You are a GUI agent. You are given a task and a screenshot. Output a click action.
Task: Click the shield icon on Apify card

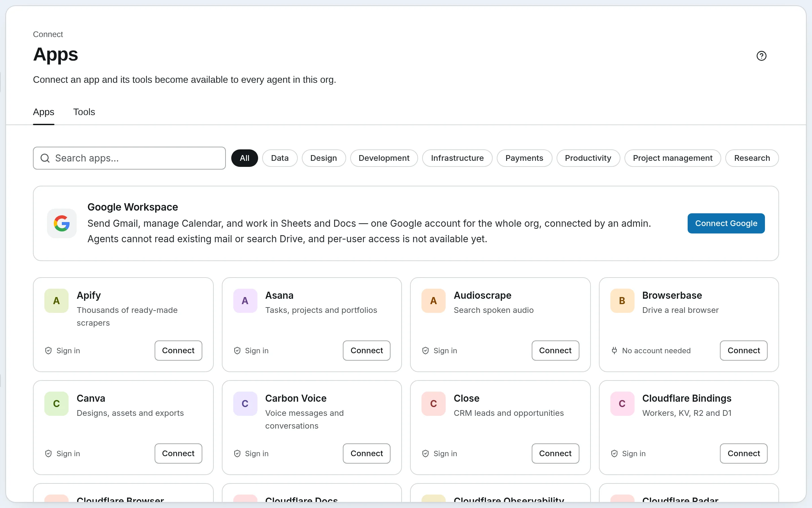click(x=48, y=351)
